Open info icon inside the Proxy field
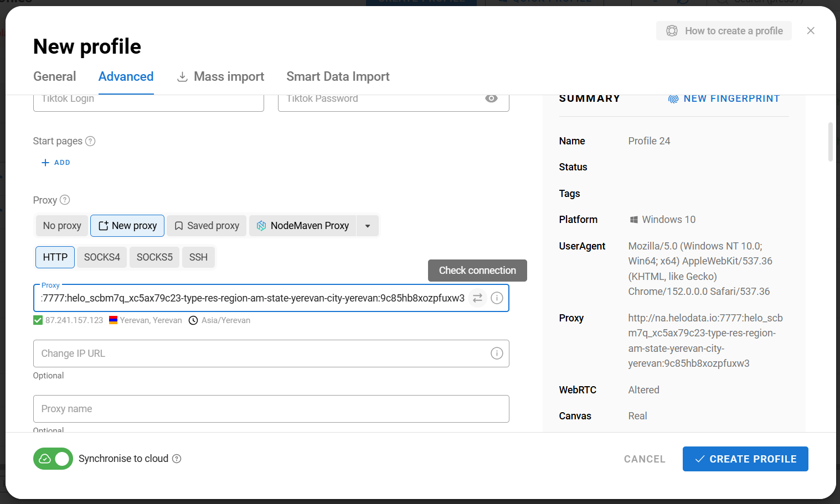 click(x=497, y=298)
